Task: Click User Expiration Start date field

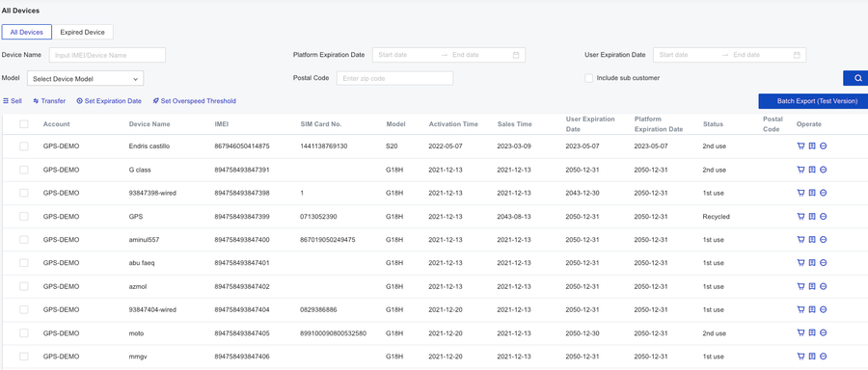Action: [x=688, y=55]
